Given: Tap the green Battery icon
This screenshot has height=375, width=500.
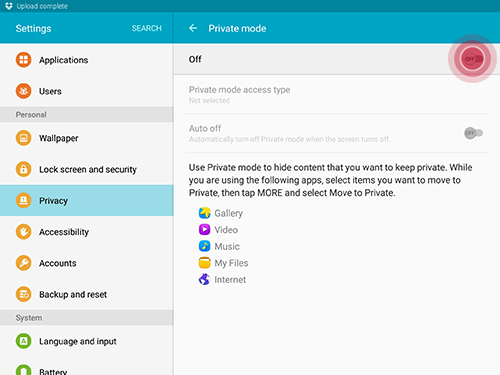Looking at the screenshot, I should click(x=23, y=370).
